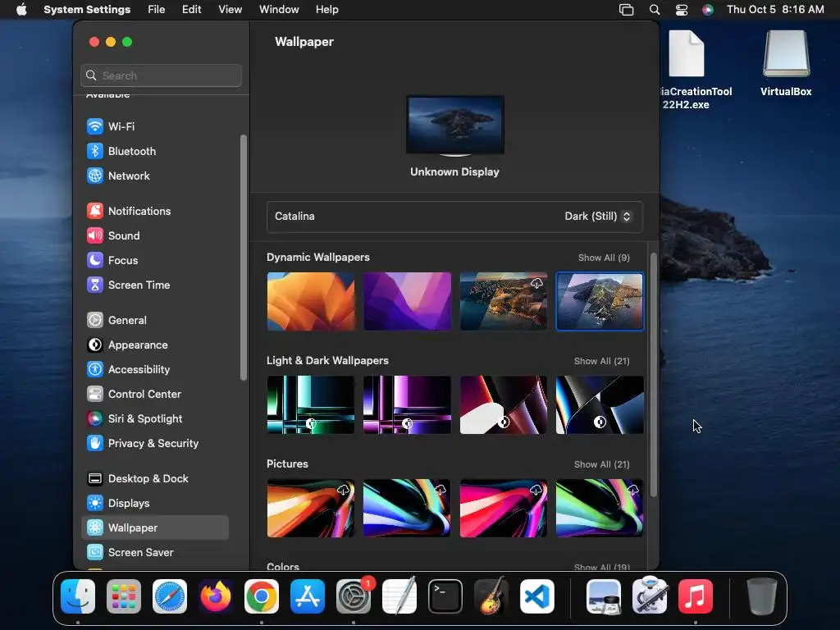Viewport: 840px width, 630px height.
Task: Open Control Center in menu bar
Action: pos(682,10)
